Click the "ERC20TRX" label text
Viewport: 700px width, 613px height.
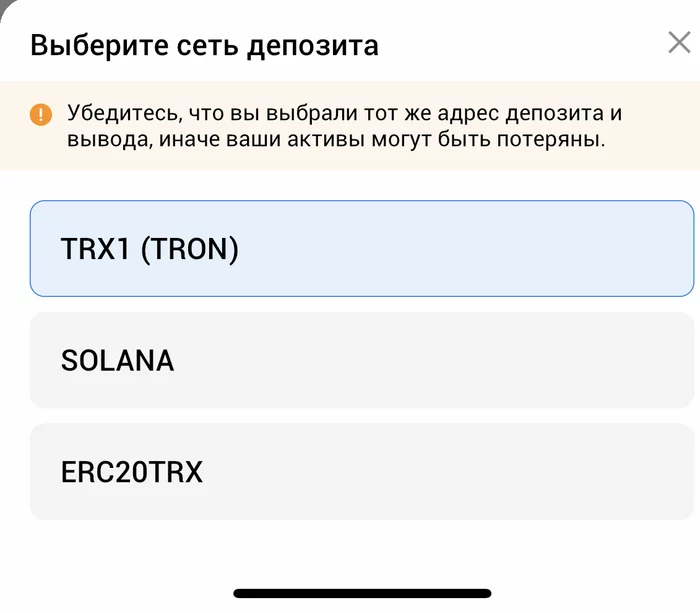pos(132,472)
